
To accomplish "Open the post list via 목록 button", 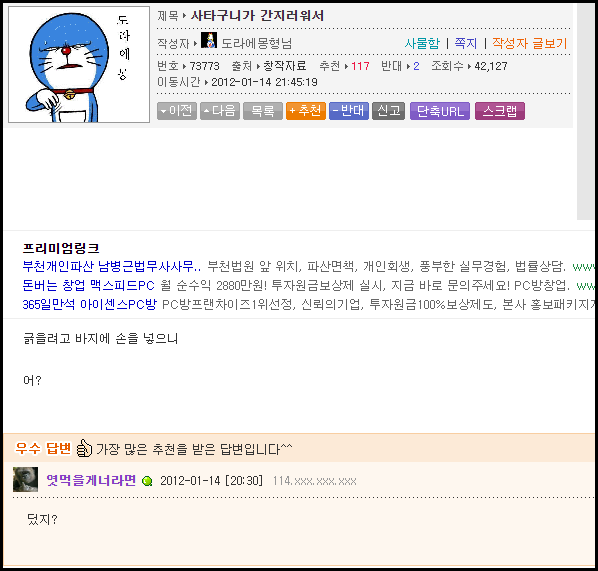I will 263,111.
